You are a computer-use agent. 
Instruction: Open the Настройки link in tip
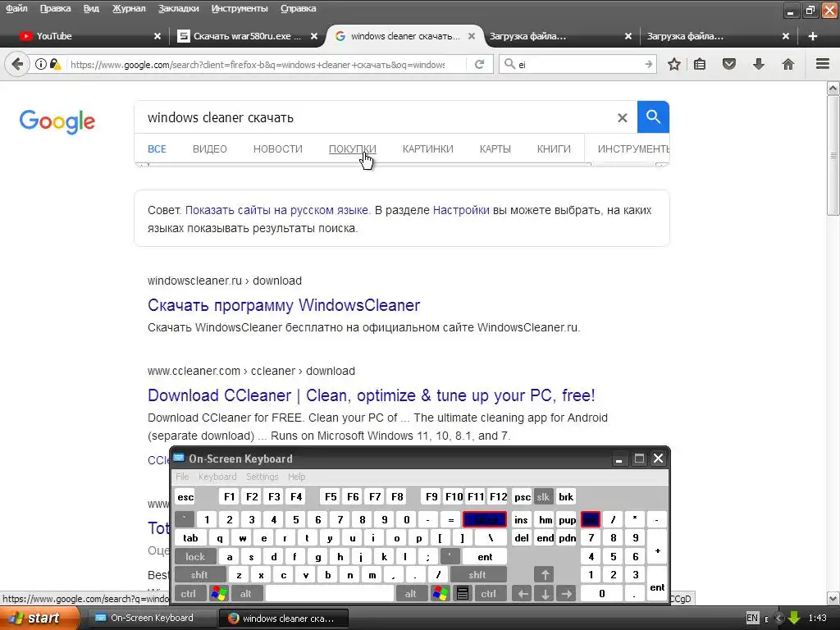click(461, 210)
